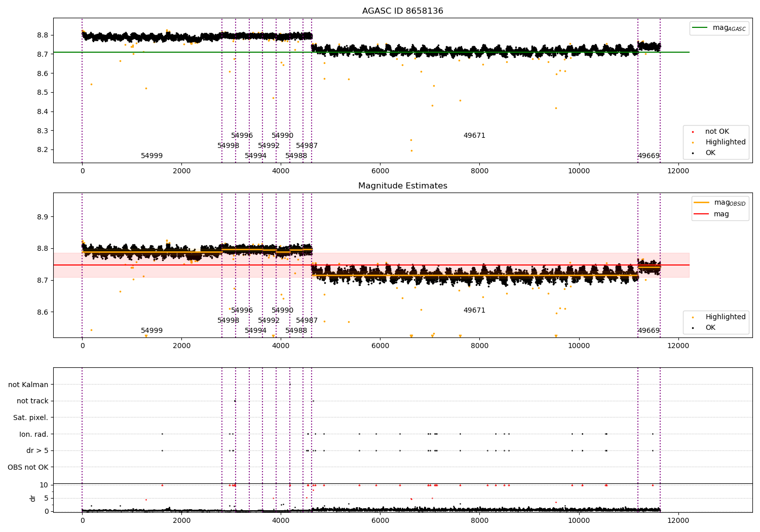
Task: Click 'OK' legend entry in Magnitude Estimates panel
Action: point(710,328)
